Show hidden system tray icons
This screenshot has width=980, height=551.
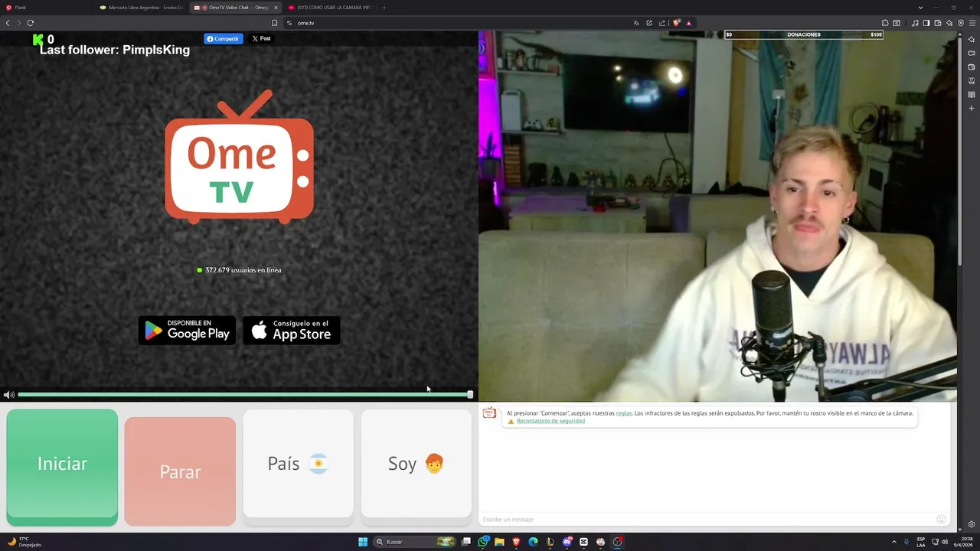click(x=893, y=542)
